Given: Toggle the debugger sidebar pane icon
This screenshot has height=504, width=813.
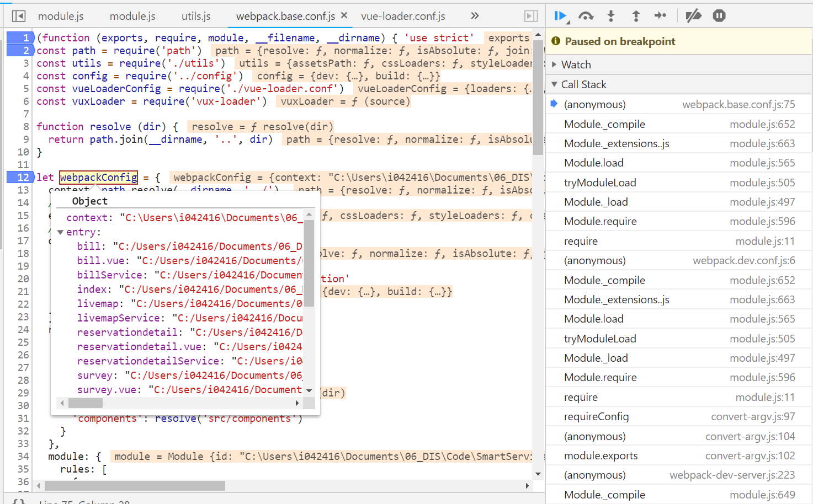Looking at the screenshot, I should (531, 16).
